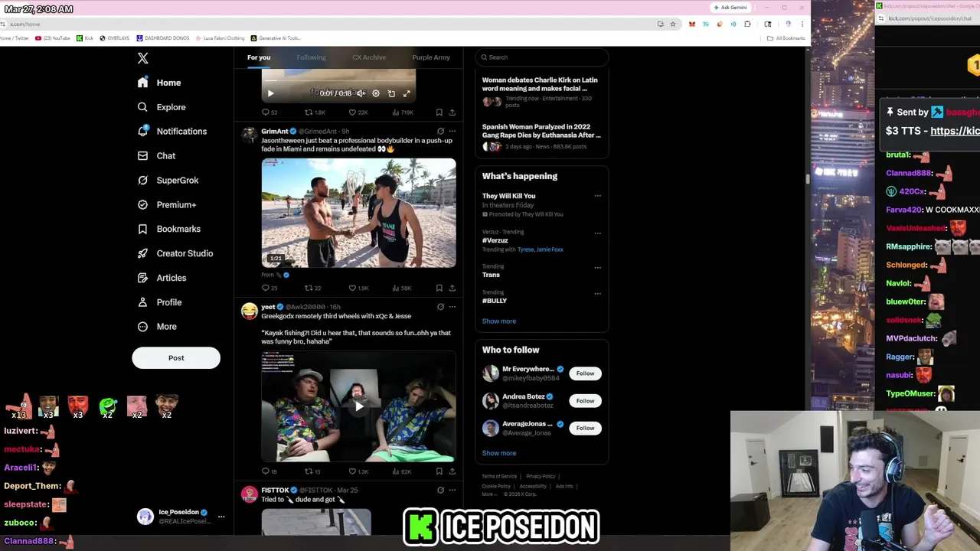
Task: Open Premium+ from the sidebar
Action: 166,205
